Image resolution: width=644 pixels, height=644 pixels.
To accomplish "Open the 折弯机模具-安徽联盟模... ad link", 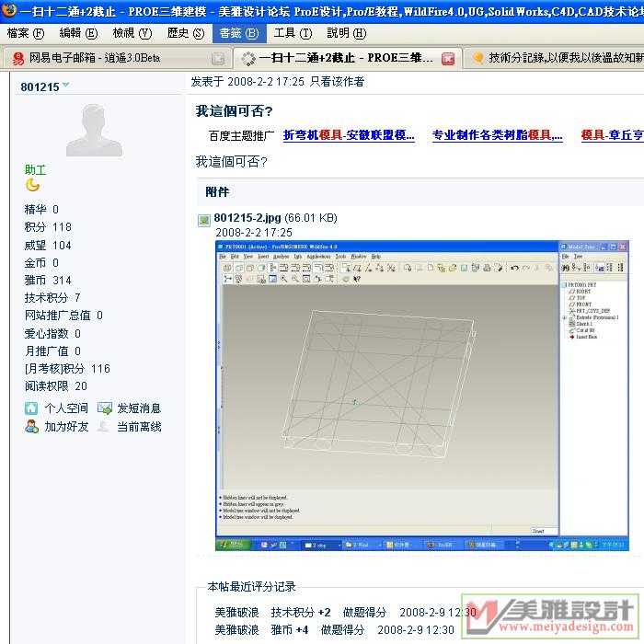I will tap(349, 135).
